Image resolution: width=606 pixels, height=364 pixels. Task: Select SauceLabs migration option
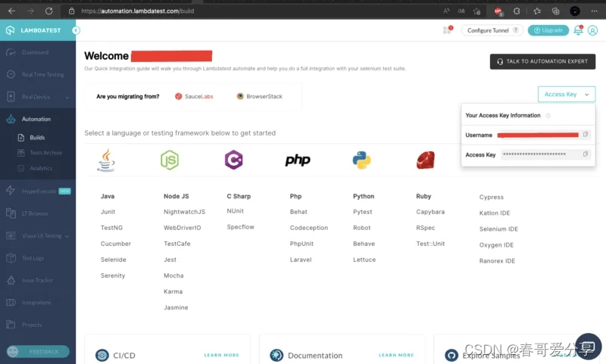pyautogui.click(x=194, y=97)
